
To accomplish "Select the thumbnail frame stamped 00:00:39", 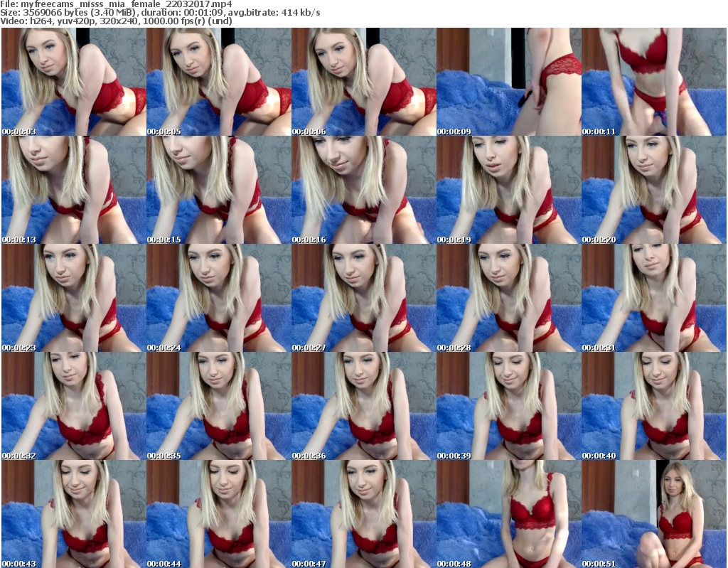I will pyautogui.click(x=509, y=407).
